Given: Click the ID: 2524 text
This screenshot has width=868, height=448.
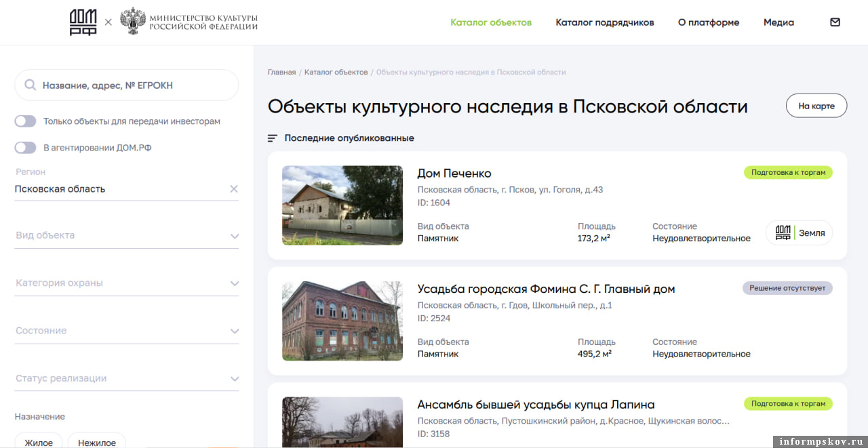Looking at the screenshot, I should (433, 318).
